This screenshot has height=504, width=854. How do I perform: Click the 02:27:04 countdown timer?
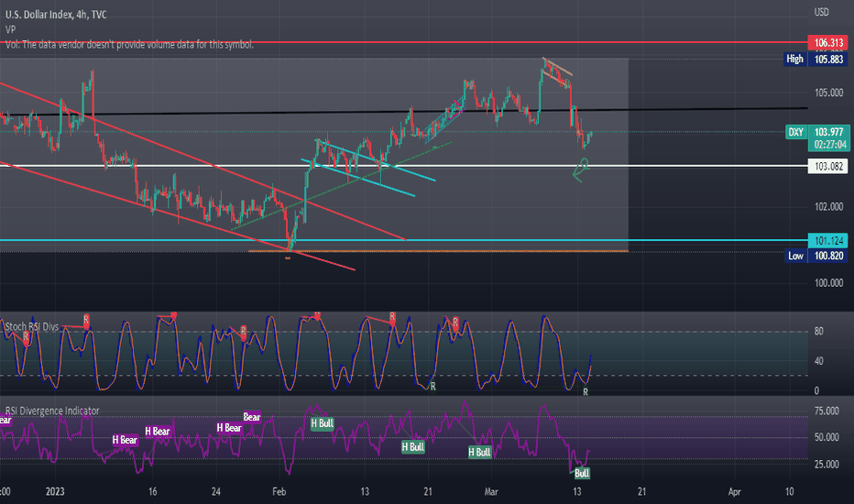click(830, 145)
